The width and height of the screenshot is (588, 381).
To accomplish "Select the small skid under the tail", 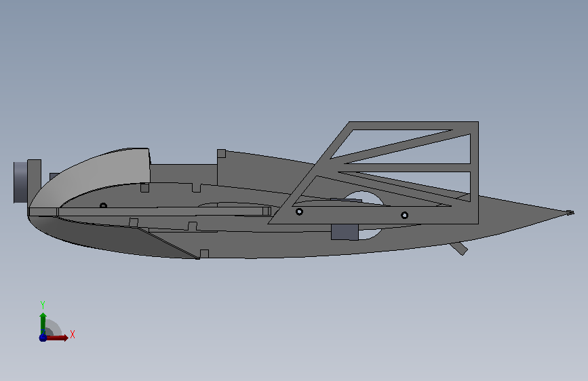I will [459, 248].
